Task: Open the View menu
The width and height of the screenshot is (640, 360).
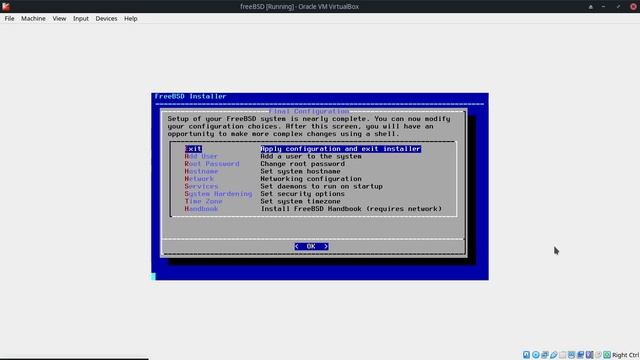Action: pyautogui.click(x=59, y=18)
